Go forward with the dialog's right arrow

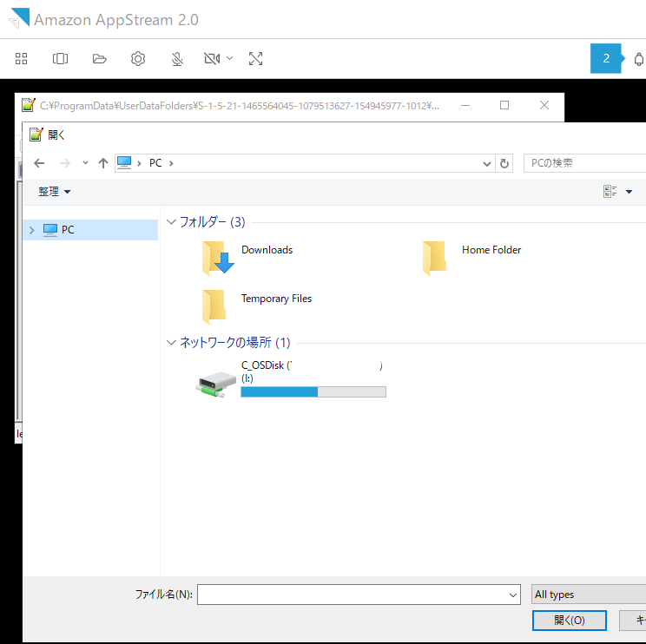64,163
